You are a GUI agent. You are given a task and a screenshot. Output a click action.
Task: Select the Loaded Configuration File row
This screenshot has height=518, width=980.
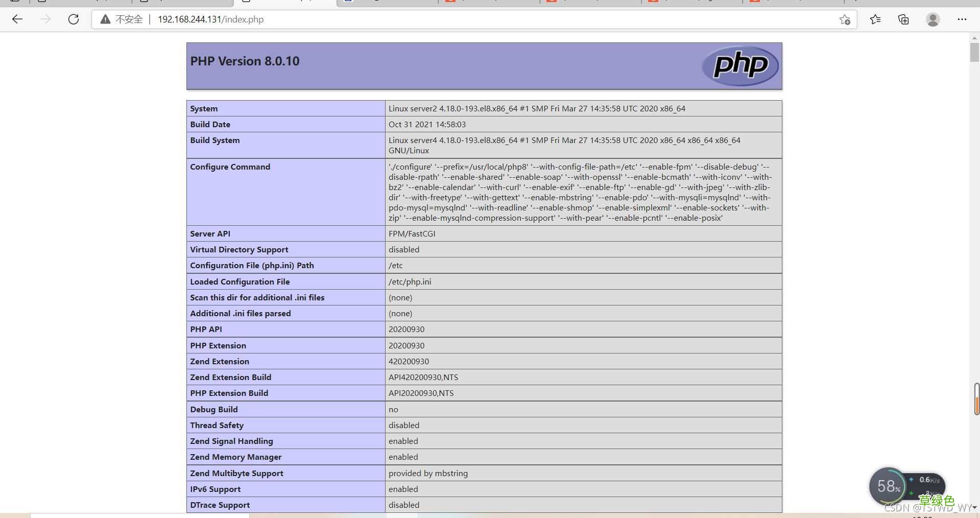(x=484, y=281)
